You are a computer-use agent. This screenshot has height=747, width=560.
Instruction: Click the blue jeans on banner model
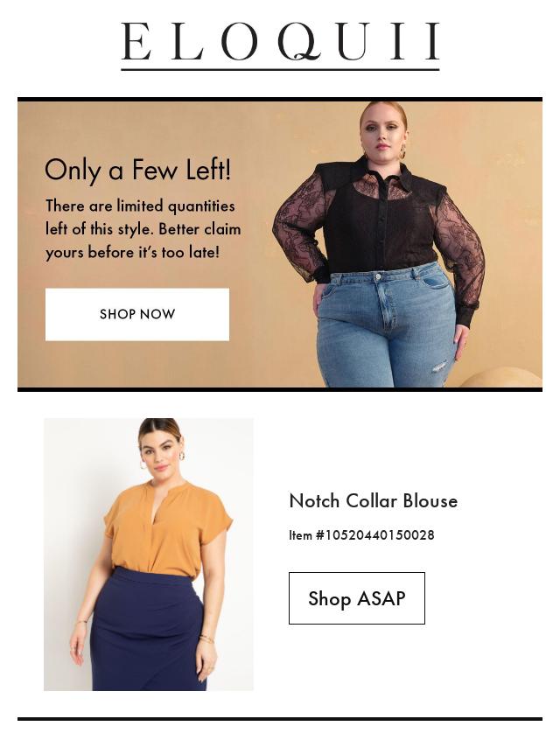click(387, 326)
